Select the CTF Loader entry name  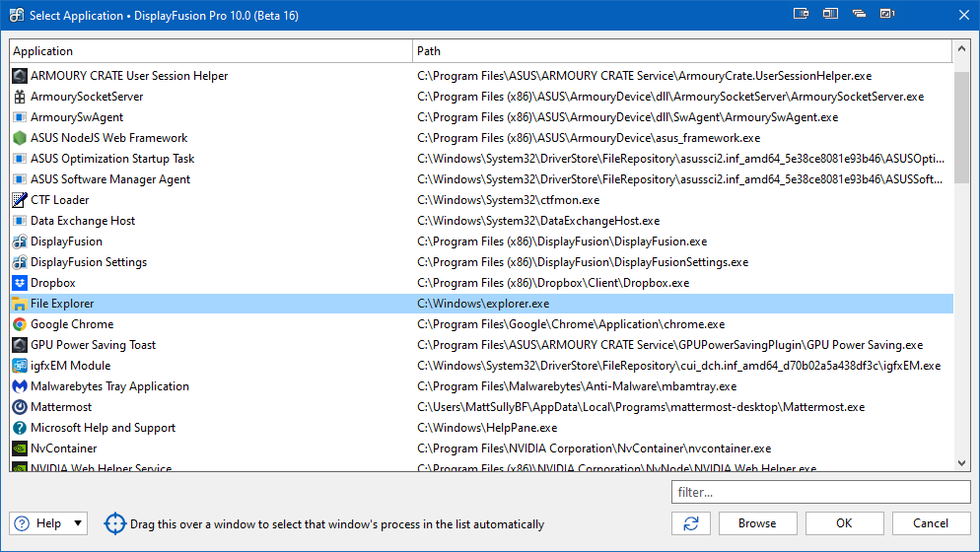pyautogui.click(x=59, y=200)
